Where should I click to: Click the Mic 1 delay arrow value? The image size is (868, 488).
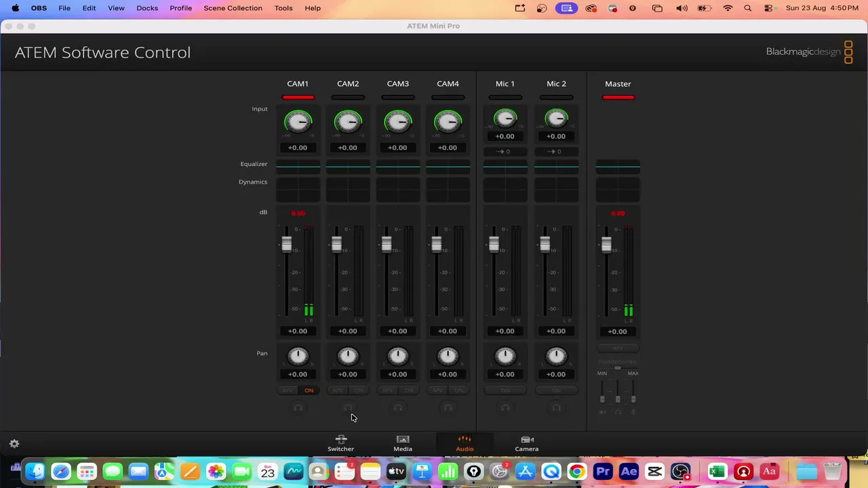[x=505, y=152]
